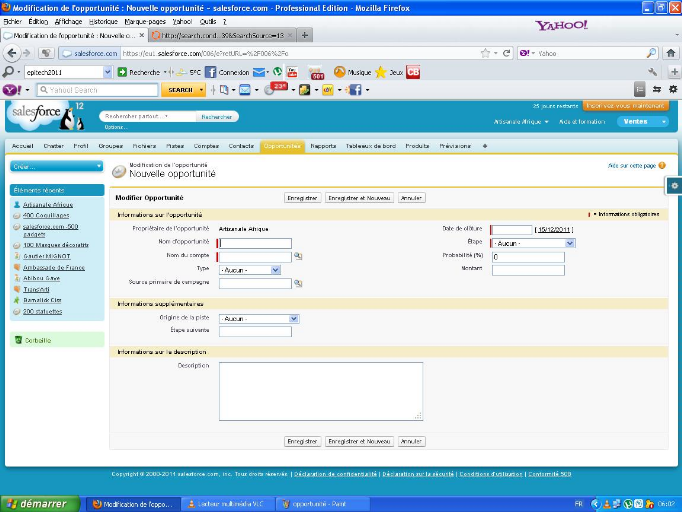Click the top Enregistrer et Nouveau button
Viewport: 682px width, 512px height.
(x=359, y=198)
